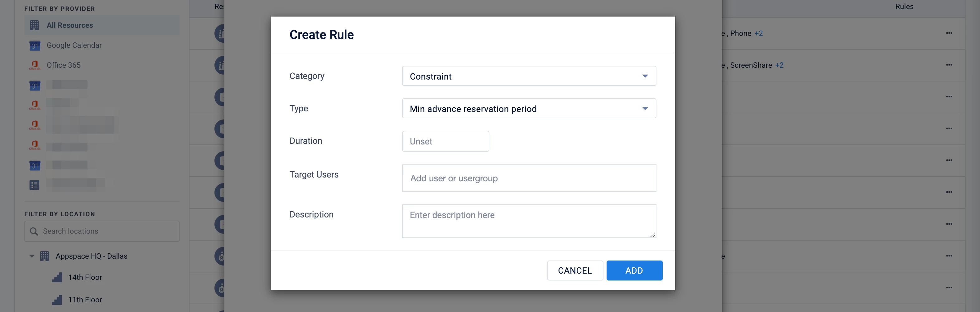Open the more options menu on the ScreenShare row
The image size is (980, 312).
pyautogui.click(x=949, y=65)
